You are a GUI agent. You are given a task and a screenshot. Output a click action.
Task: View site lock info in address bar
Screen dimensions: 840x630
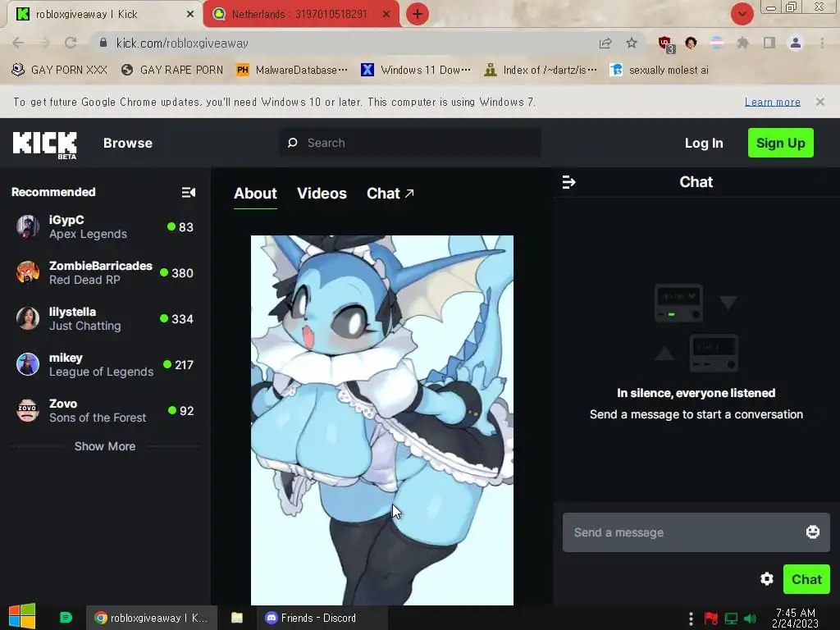103,43
